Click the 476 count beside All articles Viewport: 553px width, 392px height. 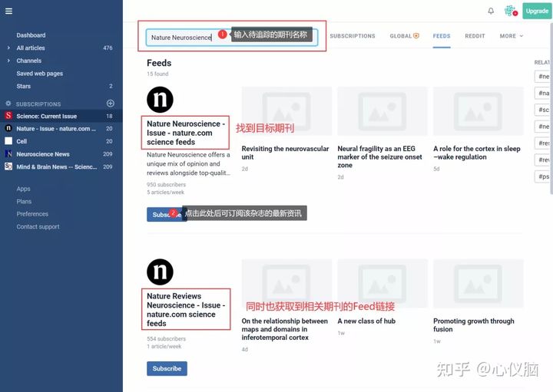[x=108, y=48]
